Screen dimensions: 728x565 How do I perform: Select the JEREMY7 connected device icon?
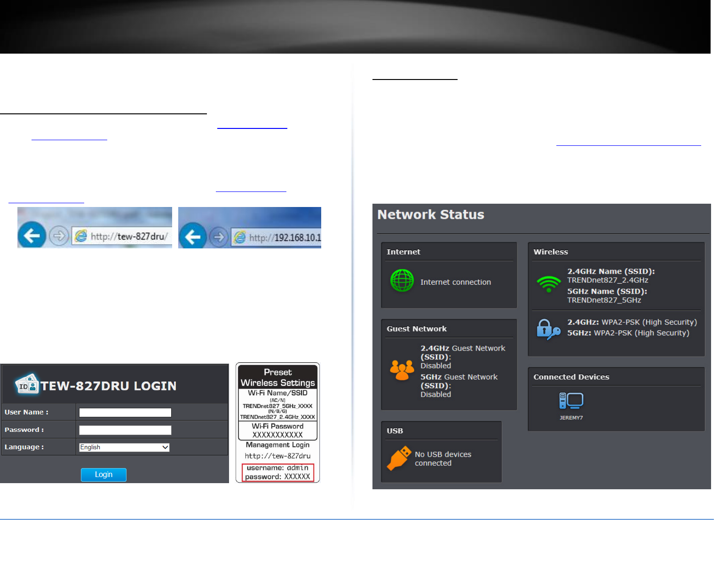click(571, 401)
